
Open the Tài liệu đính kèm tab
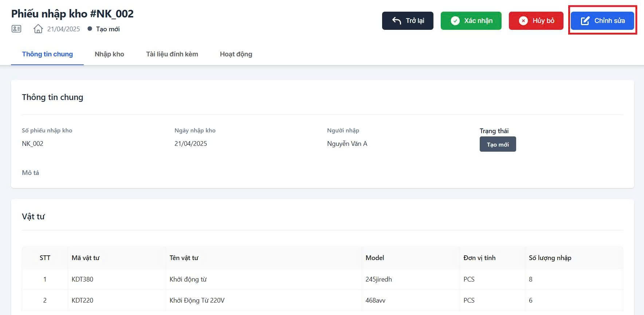[x=172, y=54]
